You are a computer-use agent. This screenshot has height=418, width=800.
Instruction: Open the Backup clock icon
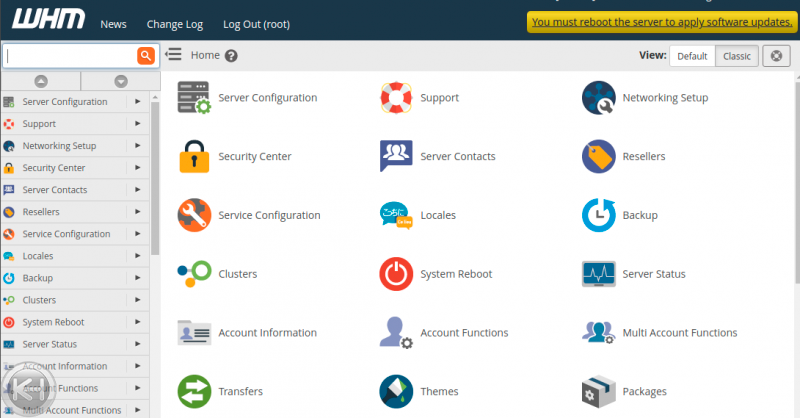click(598, 215)
